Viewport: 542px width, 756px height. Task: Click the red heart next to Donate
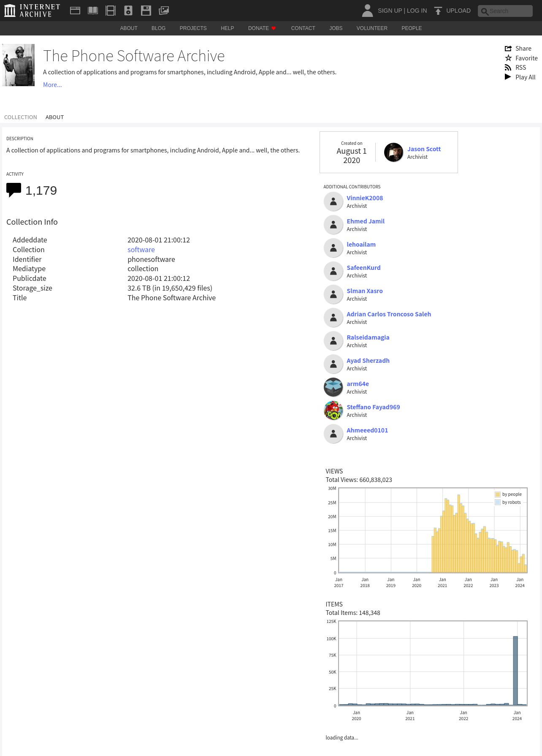coord(274,28)
